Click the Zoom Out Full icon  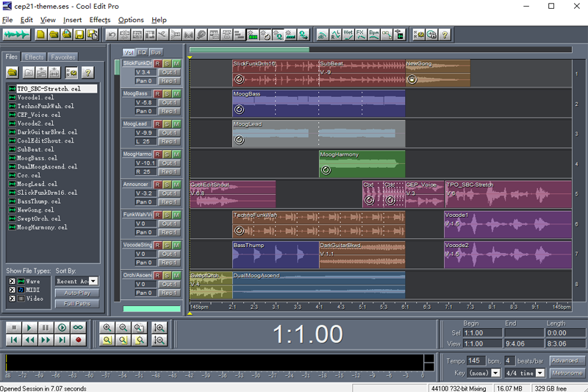[x=139, y=328]
